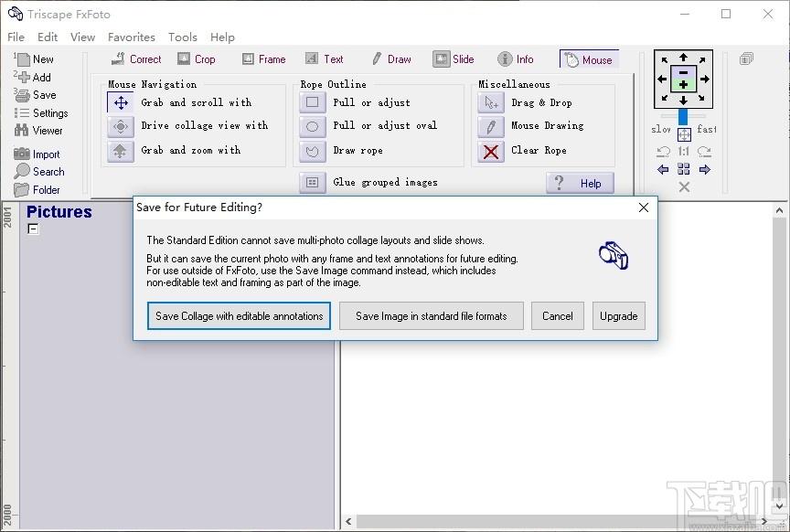Click the rotate clockwise icon

pos(704,151)
